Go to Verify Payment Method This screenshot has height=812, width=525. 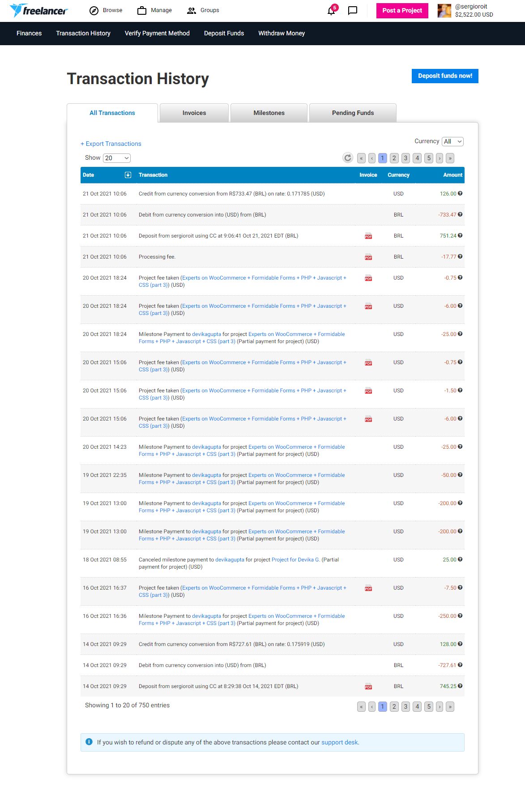(x=157, y=33)
